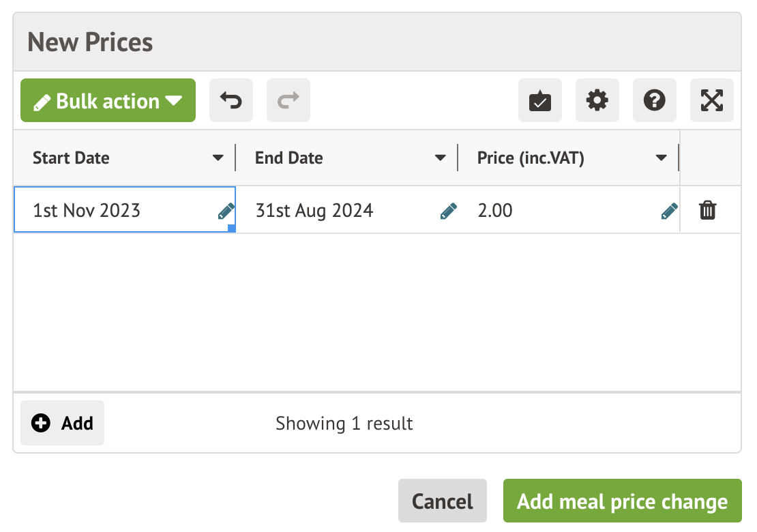The height and width of the screenshot is (532, 757).
Task: Edit Start Date using pencil icon
Action: point(226,211)
